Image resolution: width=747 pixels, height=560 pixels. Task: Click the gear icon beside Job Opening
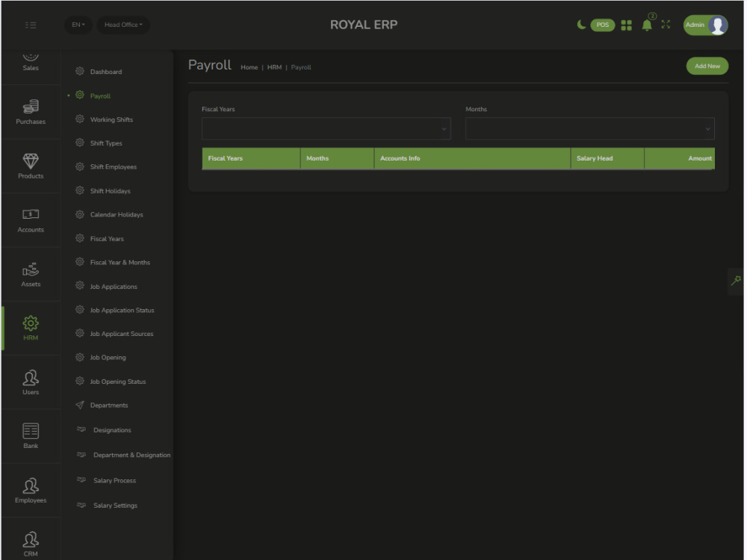(x=80, y=358)
